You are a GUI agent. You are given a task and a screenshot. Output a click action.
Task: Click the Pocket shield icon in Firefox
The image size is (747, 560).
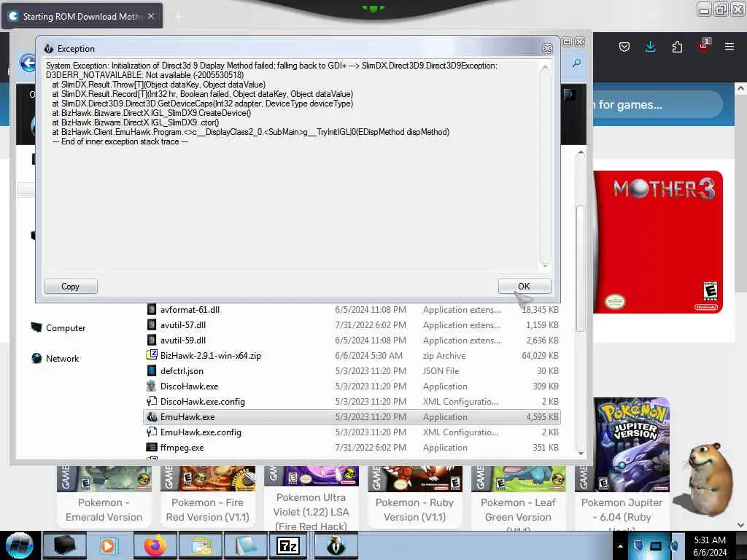(x=624, y=47)
